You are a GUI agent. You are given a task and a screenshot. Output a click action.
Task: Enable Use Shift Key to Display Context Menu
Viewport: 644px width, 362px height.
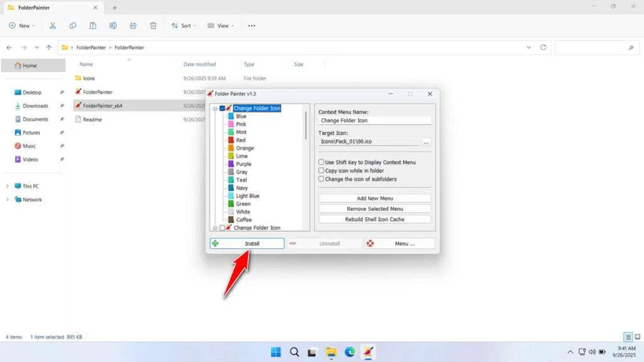click(321, 162)
